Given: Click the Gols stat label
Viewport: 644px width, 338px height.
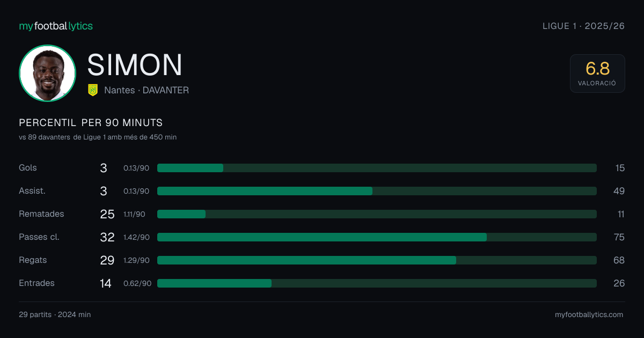Looking at the screenshot, I should tap(28, 168).
